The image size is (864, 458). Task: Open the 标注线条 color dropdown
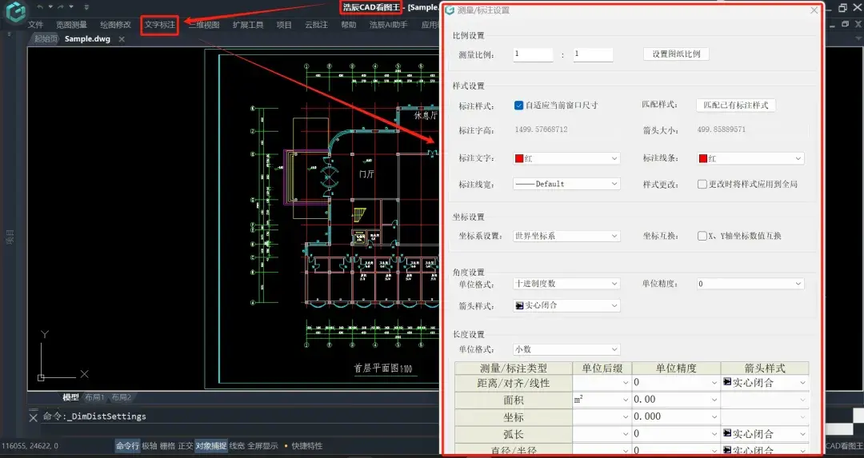(x=750, y=159)
